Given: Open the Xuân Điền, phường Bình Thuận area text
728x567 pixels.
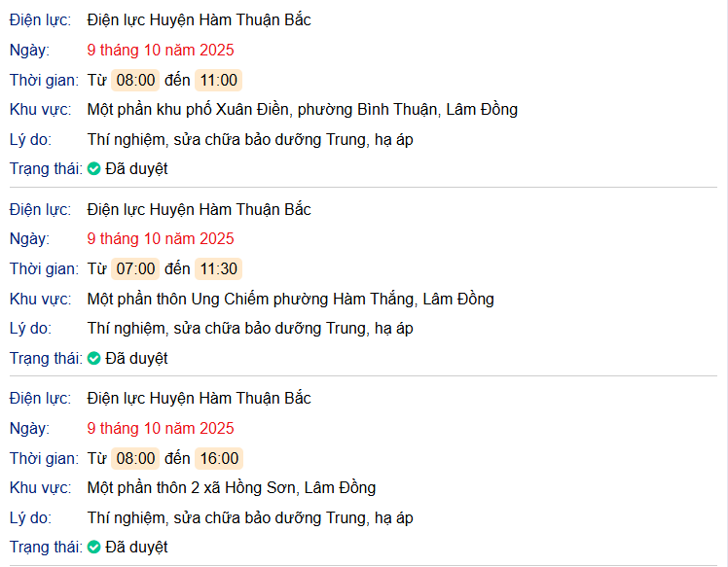Looking at the screenshot, I should (302, 110).
